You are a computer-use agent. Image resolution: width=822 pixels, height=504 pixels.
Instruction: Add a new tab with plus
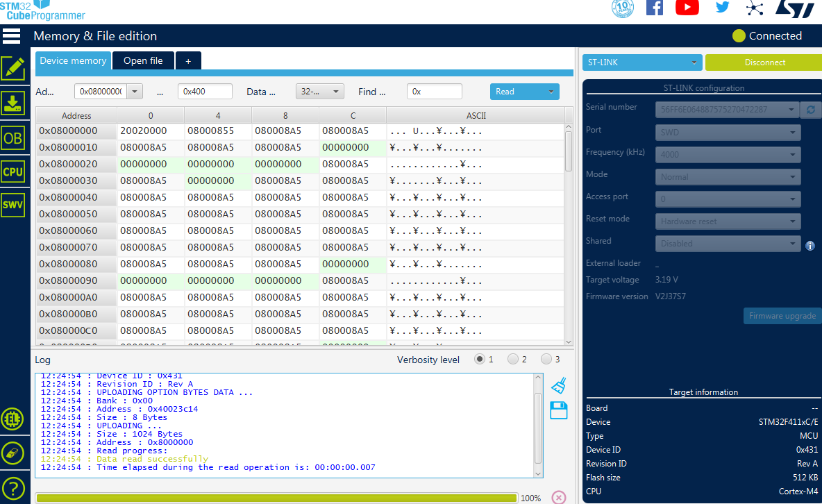(x=188, y=61)
